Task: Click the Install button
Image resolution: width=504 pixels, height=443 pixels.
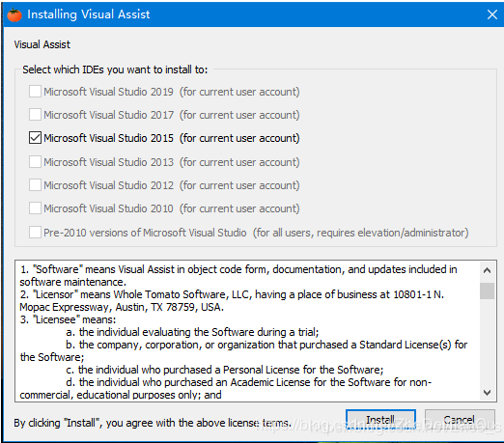Action: [x=380, y=420]
